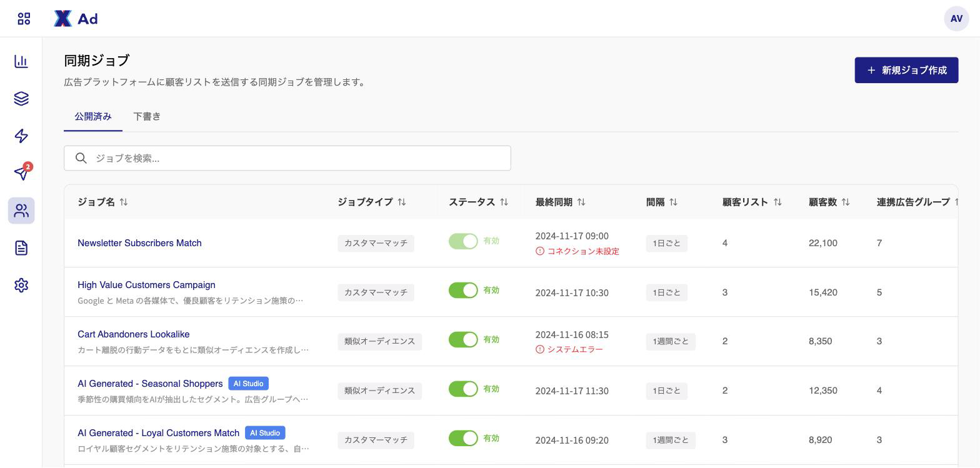Click the search magnifier icon
The width and height of the screenshot is (980, 468).
tap(81, 158)
